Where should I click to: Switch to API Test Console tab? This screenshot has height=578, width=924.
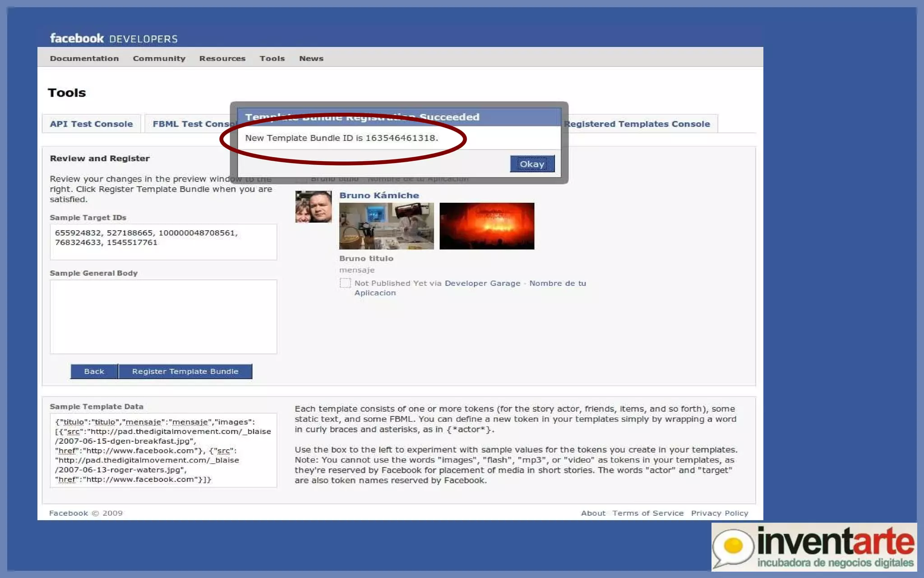91,124
